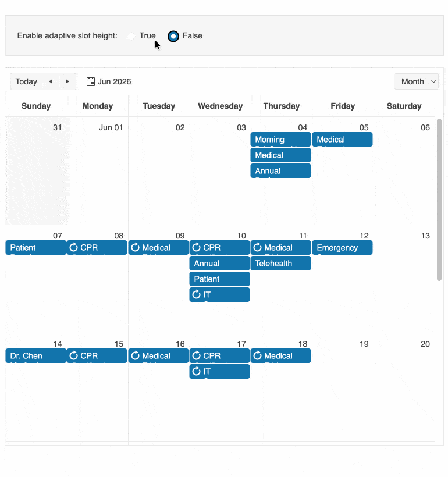Open the Morning event on June 4
Viewport: 448px width, 477px height.
[x=280, y=139]
